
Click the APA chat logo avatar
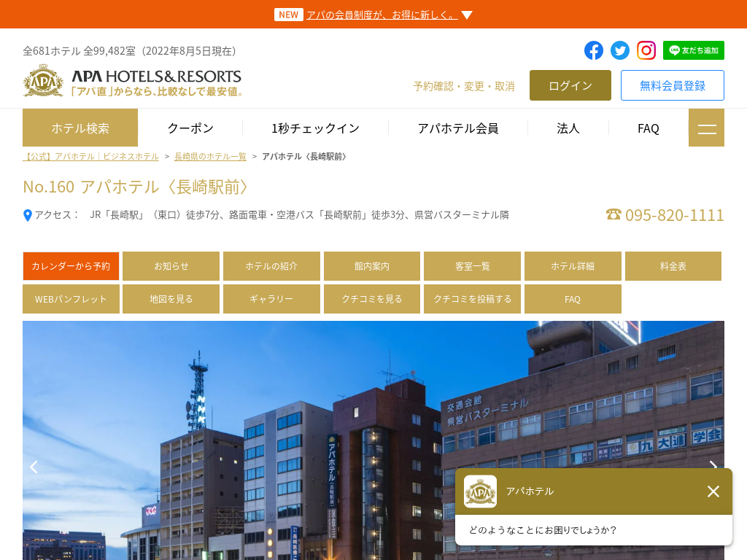tap(480, 491)
